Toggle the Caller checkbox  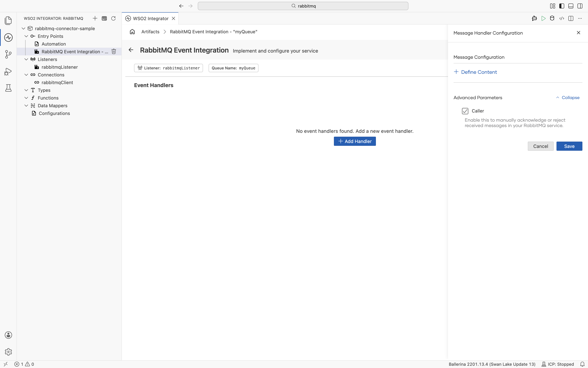point(465,111)
